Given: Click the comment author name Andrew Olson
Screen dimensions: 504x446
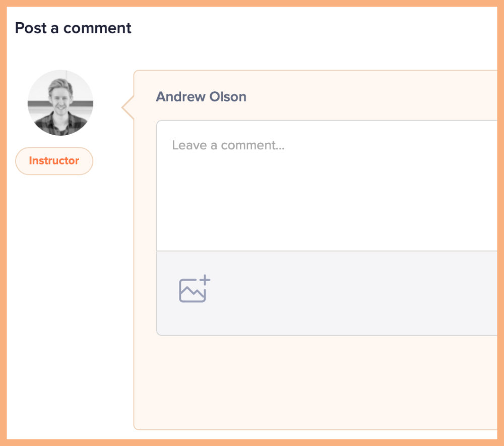Looking at the screenshot, I should 201,96.
